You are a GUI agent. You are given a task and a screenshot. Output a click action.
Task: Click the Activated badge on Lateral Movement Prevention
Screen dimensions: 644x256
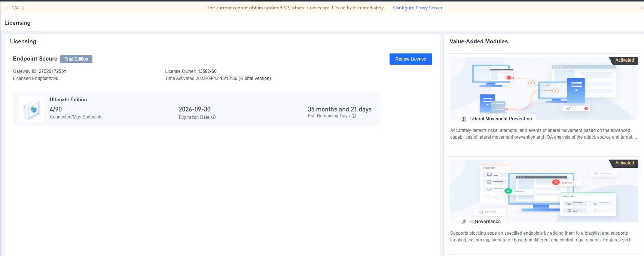pos(624,60)
